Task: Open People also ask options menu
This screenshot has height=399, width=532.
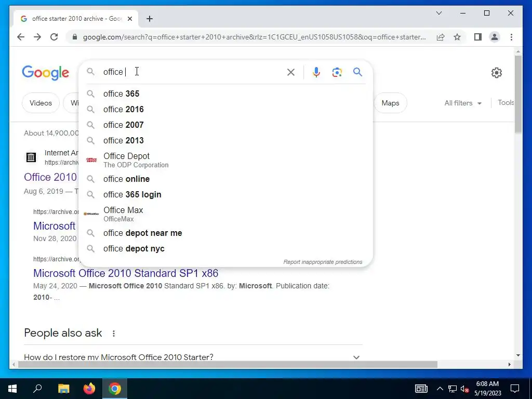Action: tap(114, 334)
